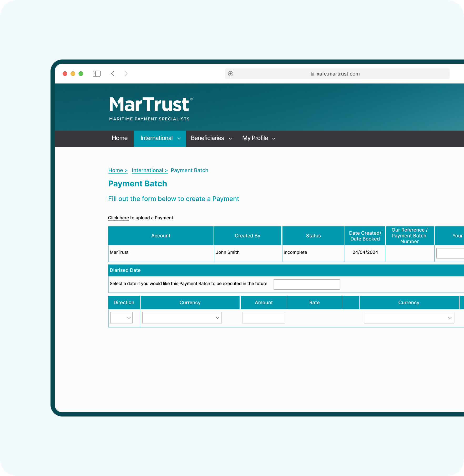
Task: Toggle the browser sidebar icon
Action: coord(97,74)
